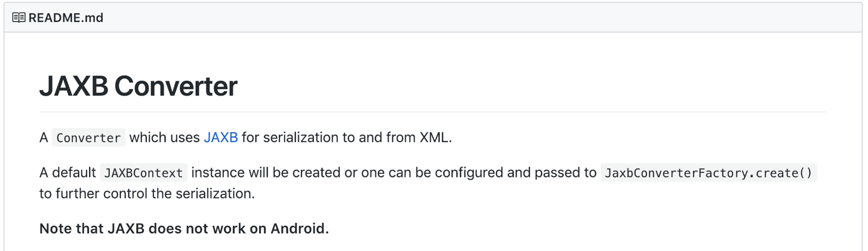Click the phrase "for serialization to and from"
This screenshot has height=251, width=868.
328,137
